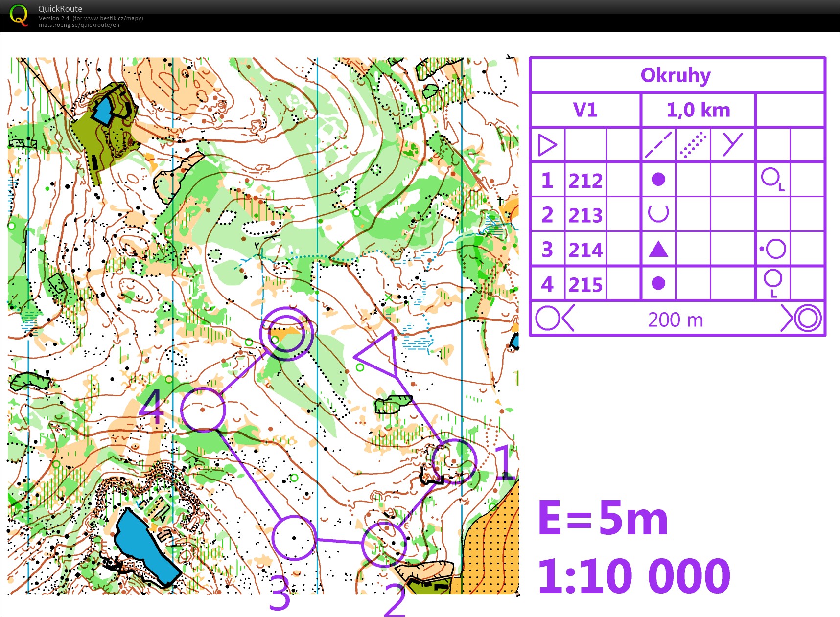Screen dimensions: 840x617
Task: Click the V1 course name cell
Action: (x=585, y=110)
